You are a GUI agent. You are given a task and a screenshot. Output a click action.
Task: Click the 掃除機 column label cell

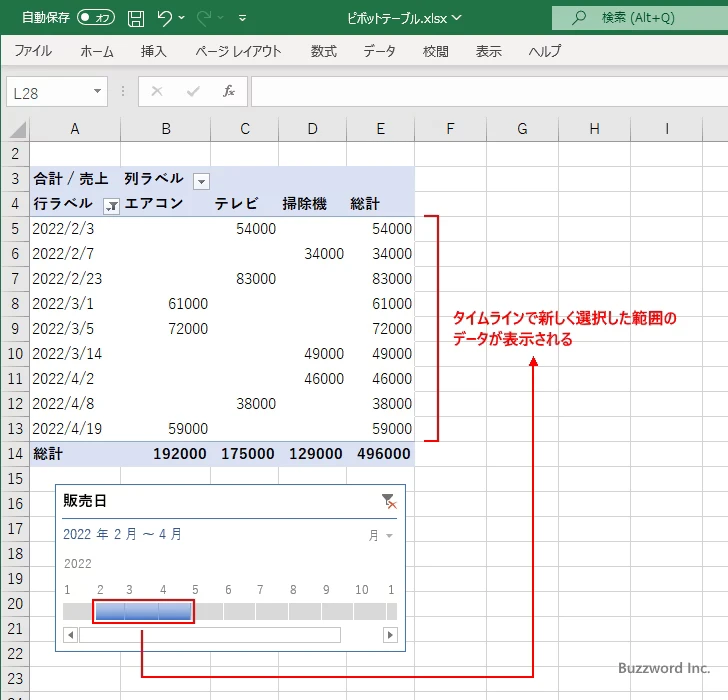[x=312, y=203]
